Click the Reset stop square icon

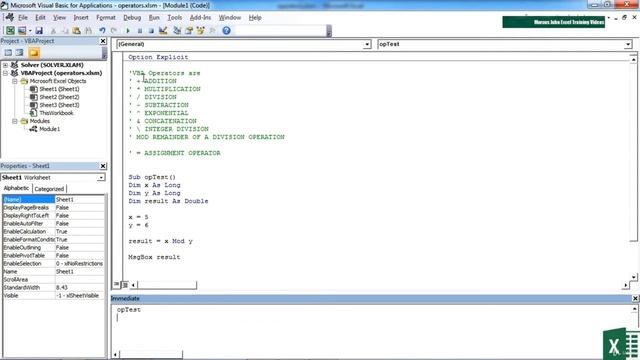151,31
